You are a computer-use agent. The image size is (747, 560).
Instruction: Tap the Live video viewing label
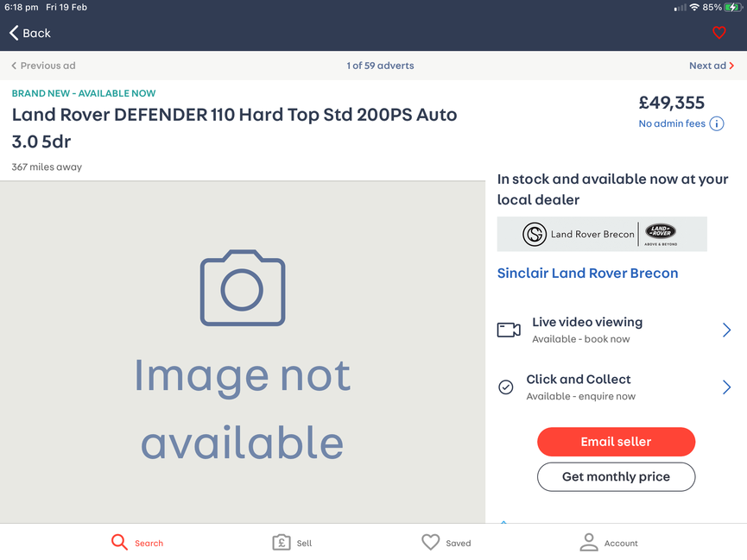click(x=587, y=322)
